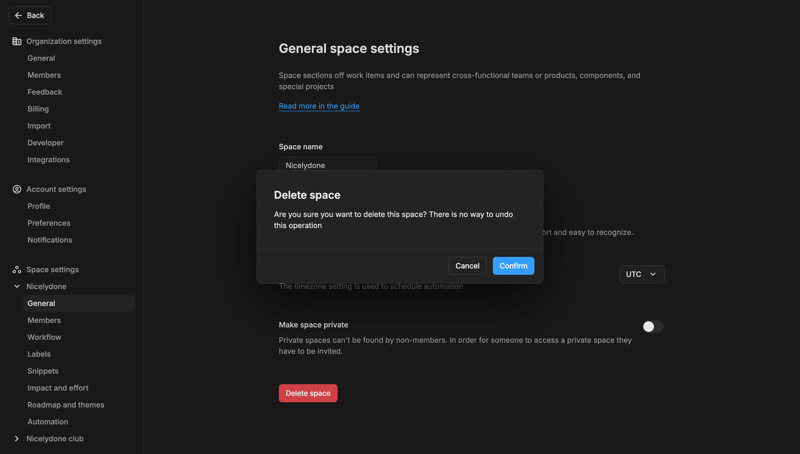Screen dimensions: 800x454
Task: Click the Account settings heading
Action: pos(56,189)
